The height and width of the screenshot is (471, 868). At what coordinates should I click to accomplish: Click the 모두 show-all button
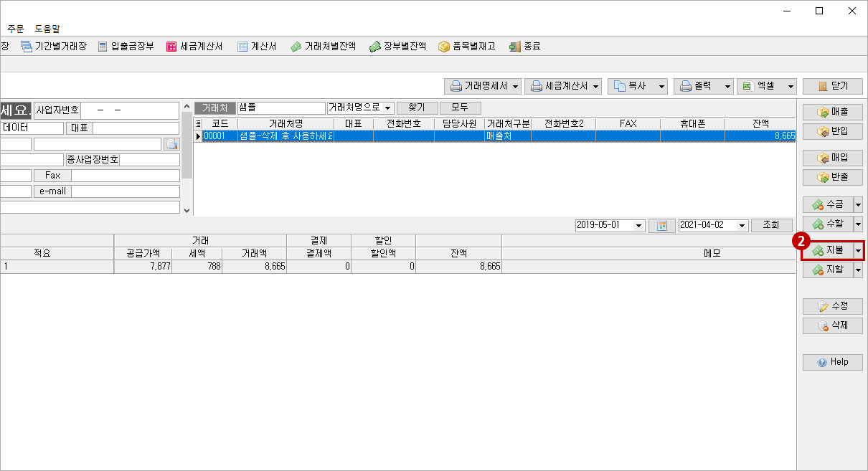[x=460, y=108]
